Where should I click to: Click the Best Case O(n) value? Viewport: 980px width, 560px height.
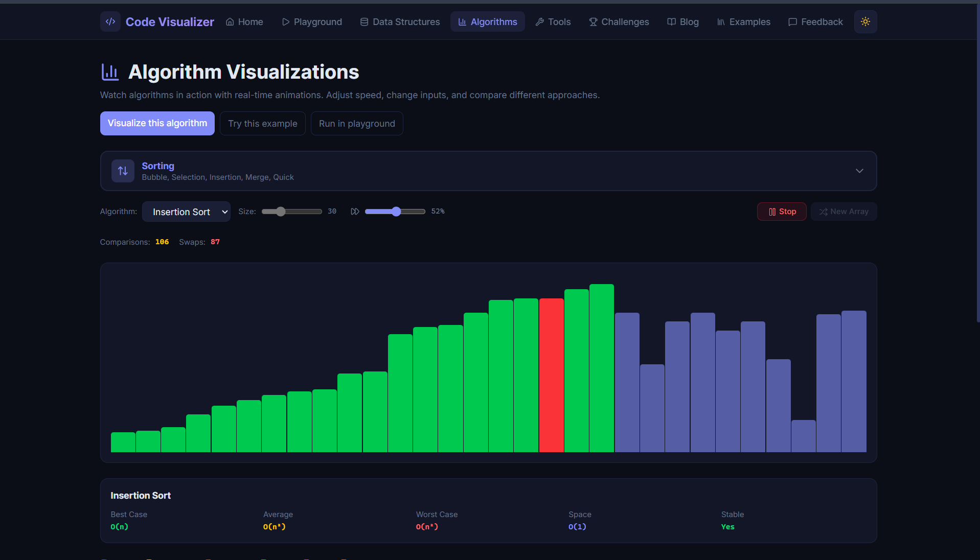[x=119, y=527]
